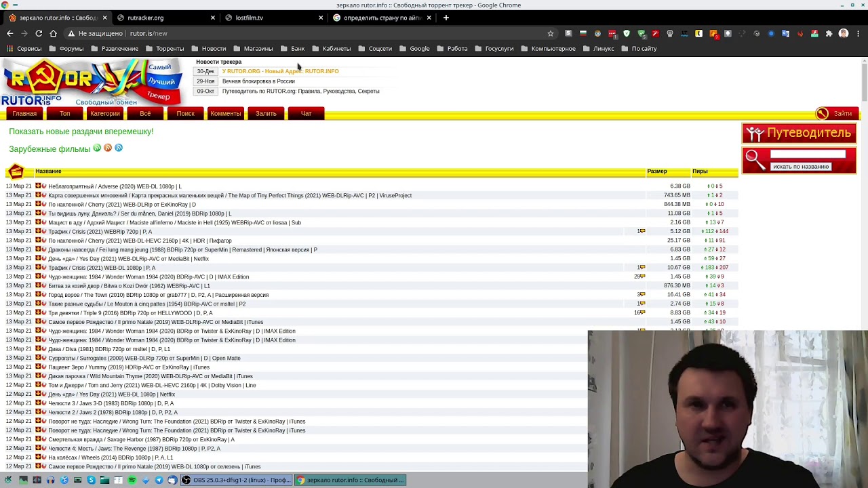The image size is (868, 488).
Task: Open the Chrome profile avatar menu
Action: [844, 33]
